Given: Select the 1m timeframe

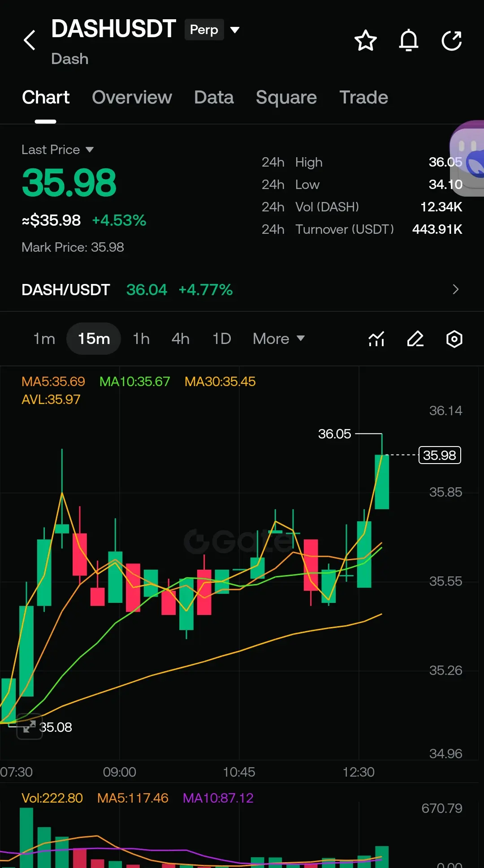Looking at the screenshot, I should 44,339.
